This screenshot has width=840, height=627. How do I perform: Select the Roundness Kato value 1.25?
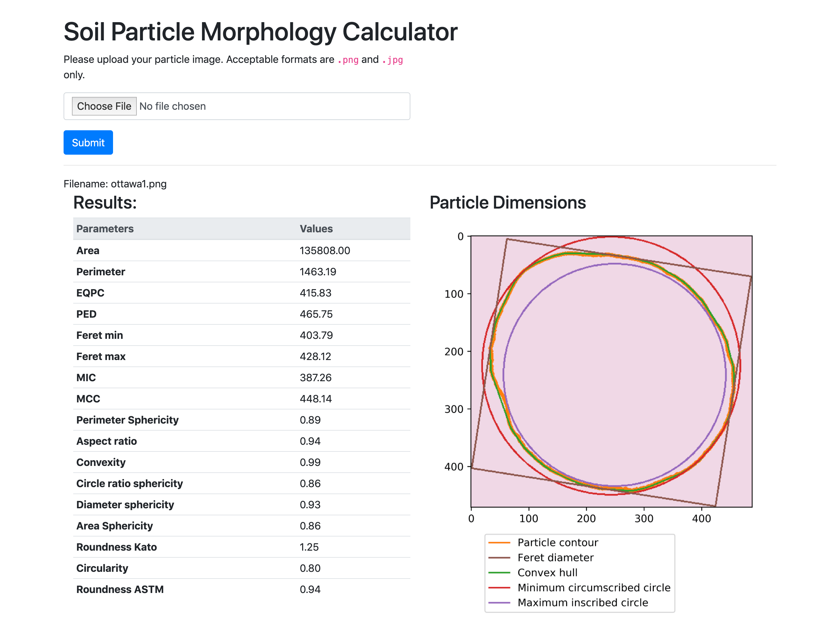[309, 547]
